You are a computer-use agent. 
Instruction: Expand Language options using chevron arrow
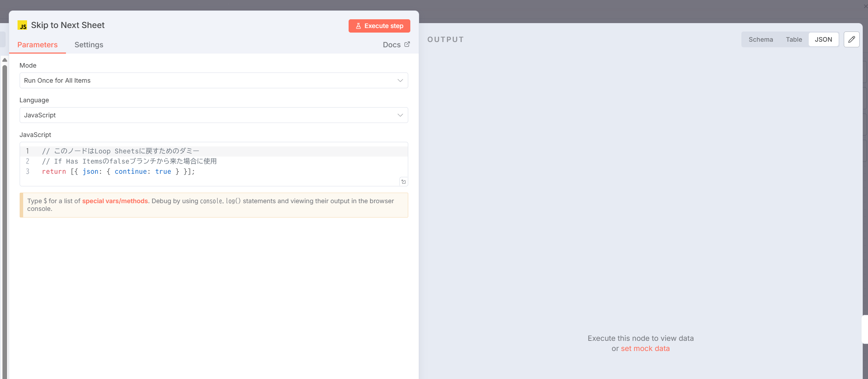coord(400,115)
